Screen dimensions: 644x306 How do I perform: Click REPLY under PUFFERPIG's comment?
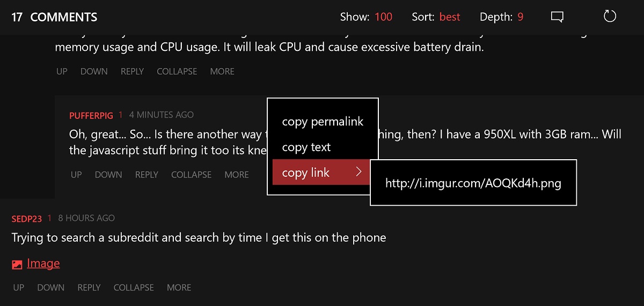tap(147, 175)
